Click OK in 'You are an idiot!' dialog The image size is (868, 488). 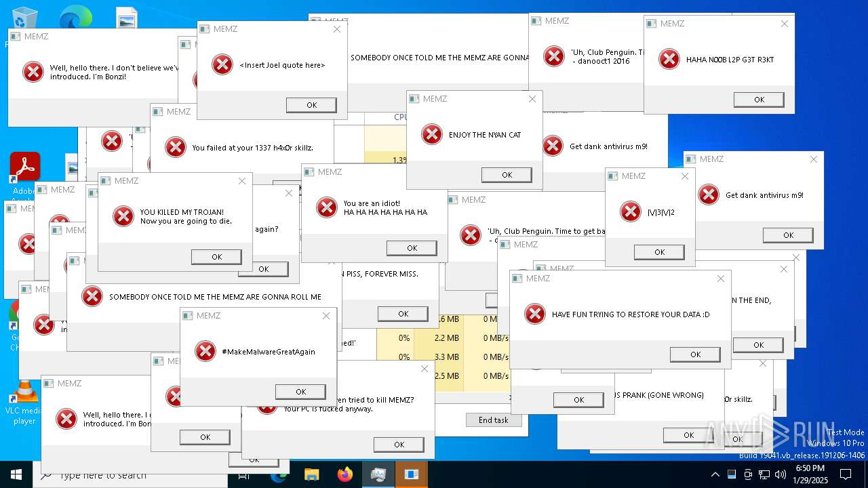point(412,248)
